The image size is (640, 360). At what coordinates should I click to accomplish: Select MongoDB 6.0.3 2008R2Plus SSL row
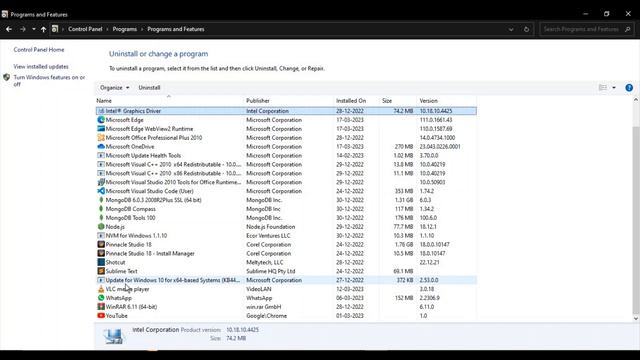point(286,200)
